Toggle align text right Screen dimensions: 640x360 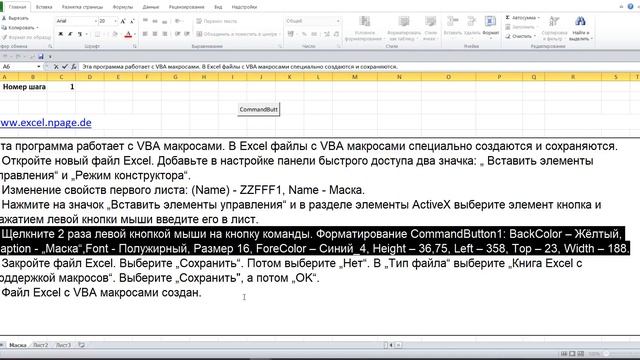click(x=164, y=34)
